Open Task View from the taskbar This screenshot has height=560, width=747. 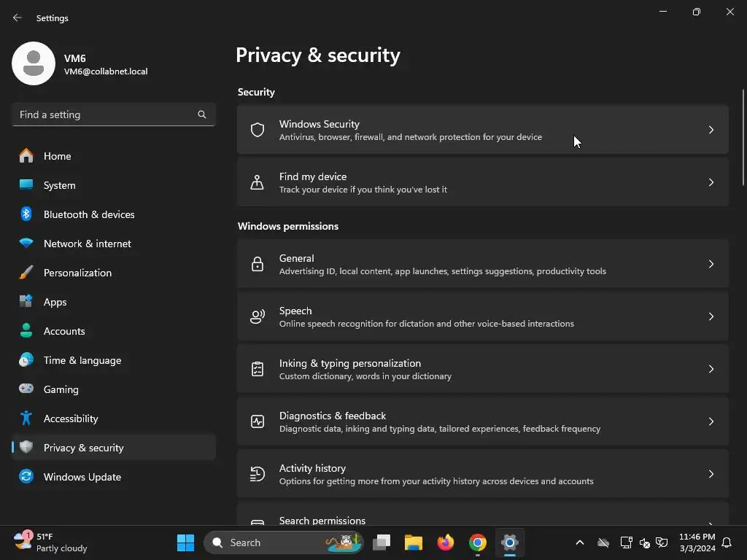tap(381, 542)
